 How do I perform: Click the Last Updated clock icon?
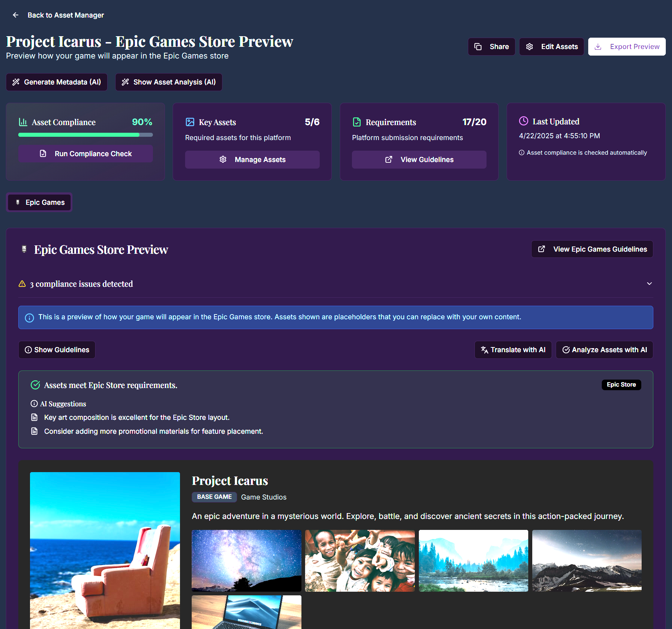pyautogui.click(x=523, y=121)
